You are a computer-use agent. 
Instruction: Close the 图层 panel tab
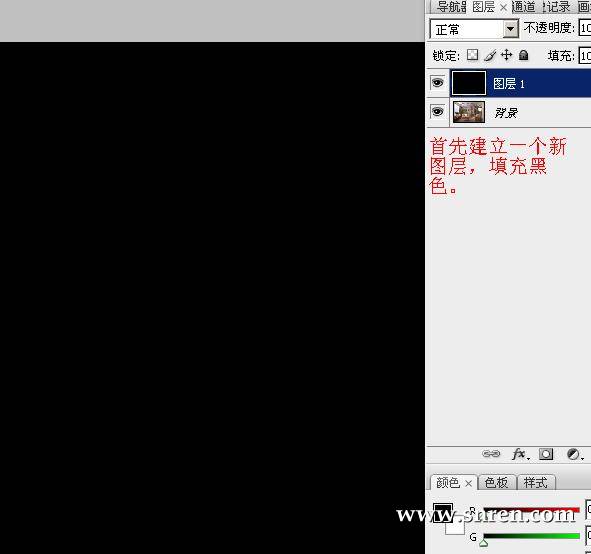click(x=504, y=7)
